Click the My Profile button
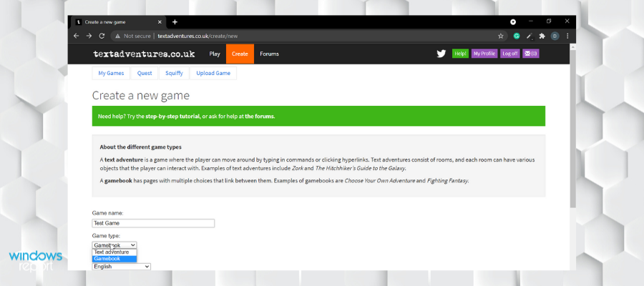644x286 pixels. [x=484, y=54]
